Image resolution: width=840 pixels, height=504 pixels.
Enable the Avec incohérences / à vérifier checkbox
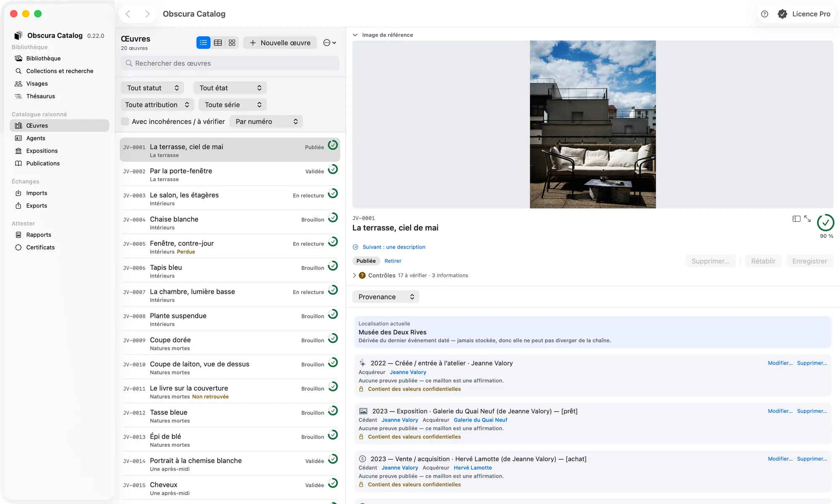pos(125,121)
